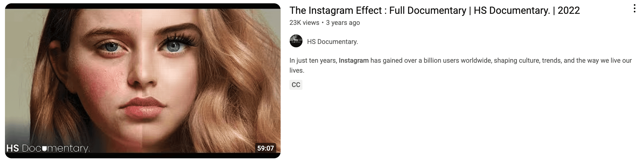Click the 23K views text
Viewport: 644px width, 163px height.
click(x=304, y=23)
